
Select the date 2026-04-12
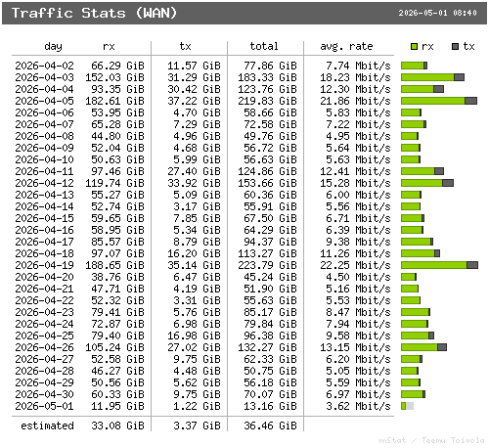(x=44, y=183)
